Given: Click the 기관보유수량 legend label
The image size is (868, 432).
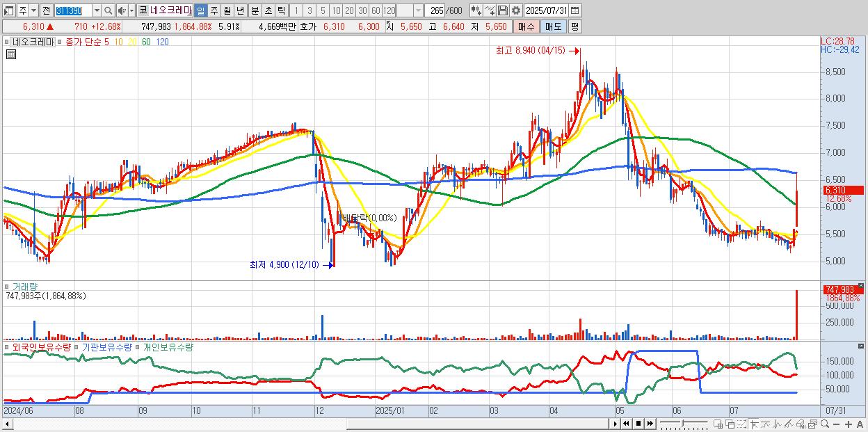Looking at the screenshot, I should point(106,346).
